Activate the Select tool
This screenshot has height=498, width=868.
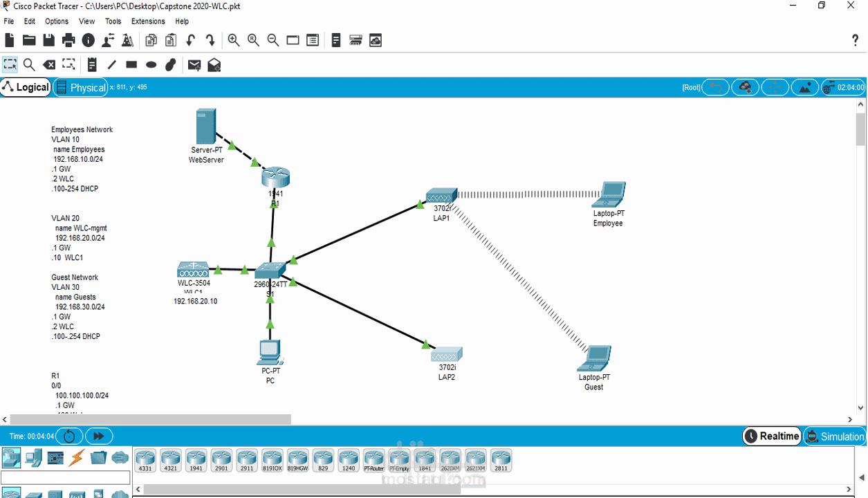10,64
